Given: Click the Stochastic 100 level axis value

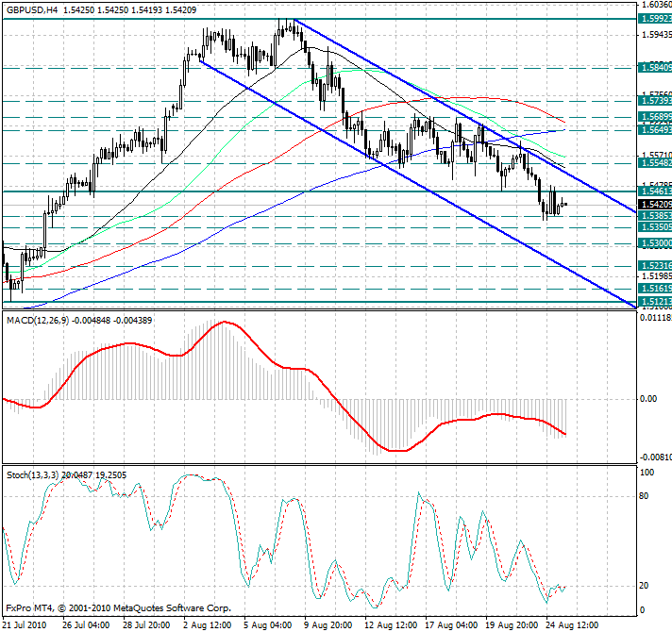Looking at the screenshot, I should (x=647, y=473).
